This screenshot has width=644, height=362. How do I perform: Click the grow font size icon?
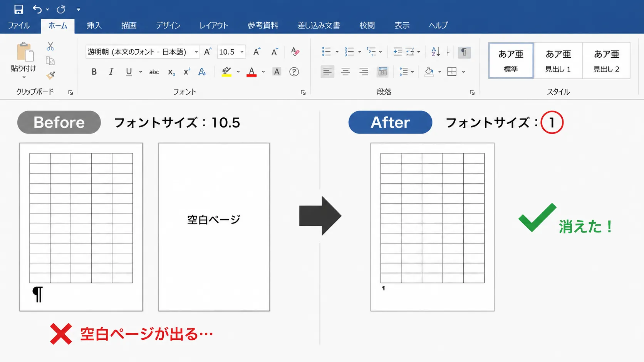(x=257, y=52)
